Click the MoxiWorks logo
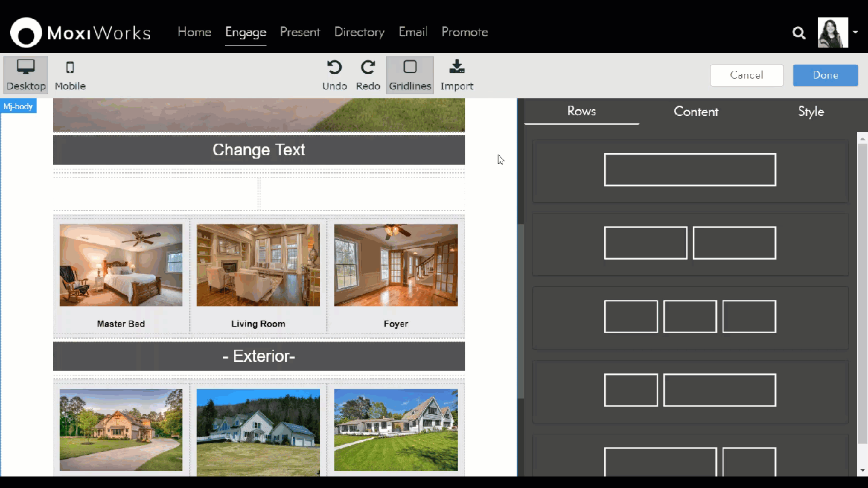868x488 pixels. (x=80, y=33)
